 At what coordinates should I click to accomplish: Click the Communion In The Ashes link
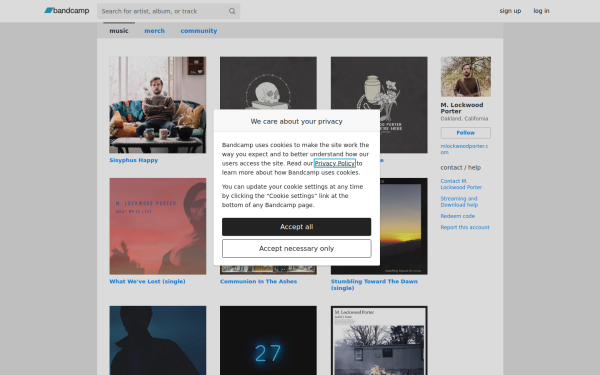(x=258, y=281)
